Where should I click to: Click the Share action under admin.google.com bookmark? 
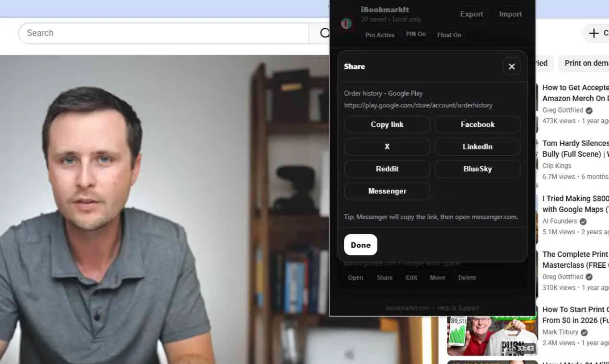coord(385,277)
